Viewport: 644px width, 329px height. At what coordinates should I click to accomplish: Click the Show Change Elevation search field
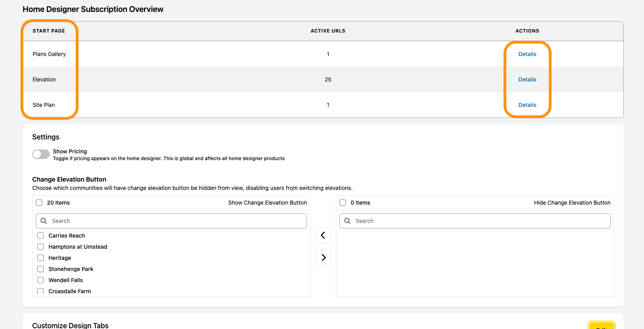click(171, 221)
